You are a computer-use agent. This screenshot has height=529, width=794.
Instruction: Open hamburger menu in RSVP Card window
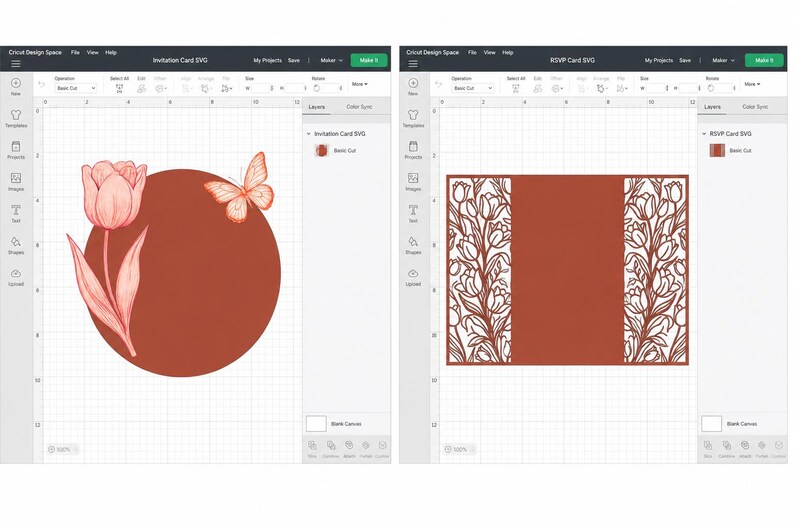pyautogui.click(x=413, y=64)
